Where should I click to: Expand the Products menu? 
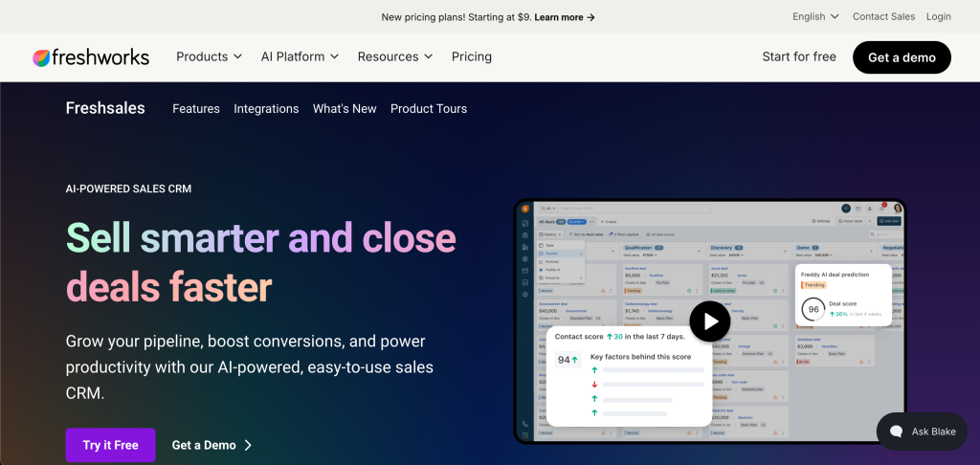click(209, 56)
